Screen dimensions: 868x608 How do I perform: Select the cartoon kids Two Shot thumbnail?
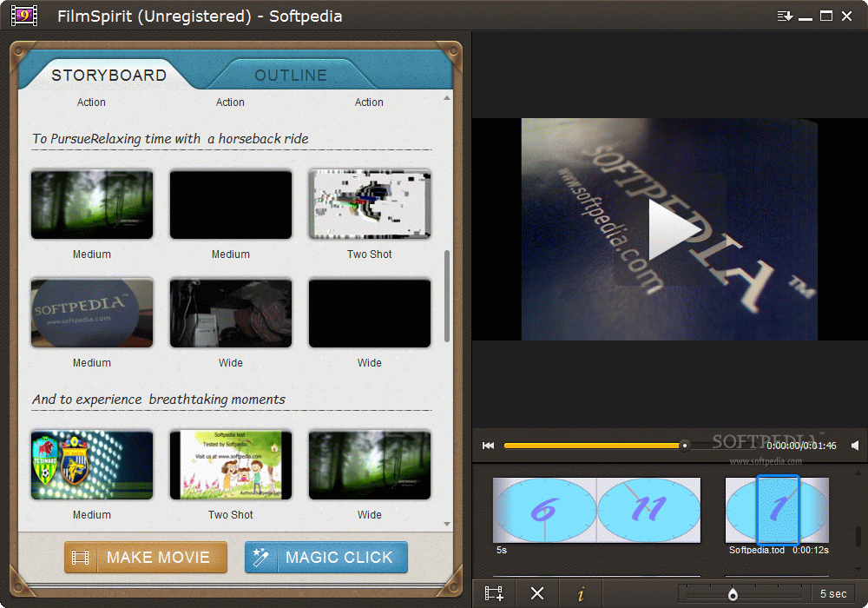(231, 466)
